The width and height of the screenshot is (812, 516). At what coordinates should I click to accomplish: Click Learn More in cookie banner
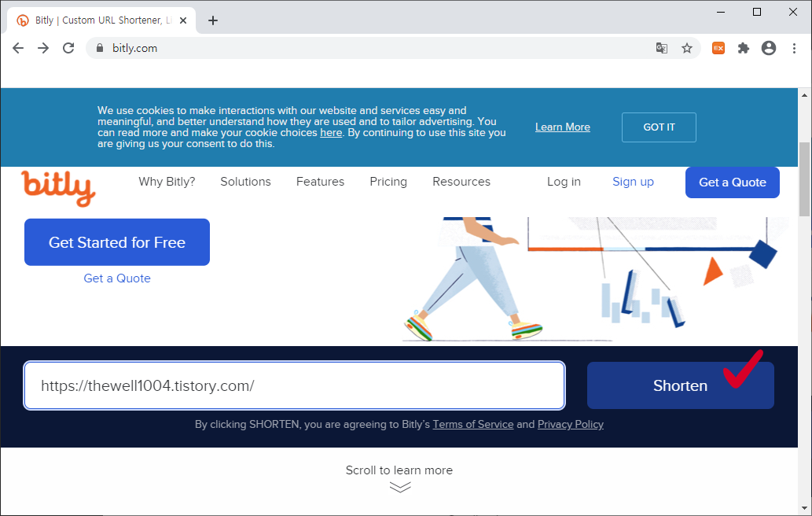(562, 127)
